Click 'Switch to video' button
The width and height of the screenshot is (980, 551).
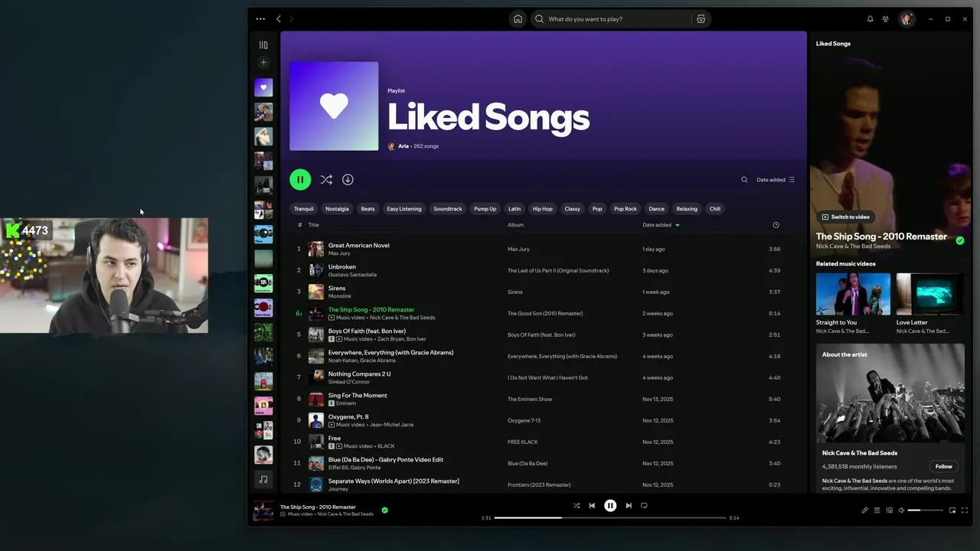845,217
